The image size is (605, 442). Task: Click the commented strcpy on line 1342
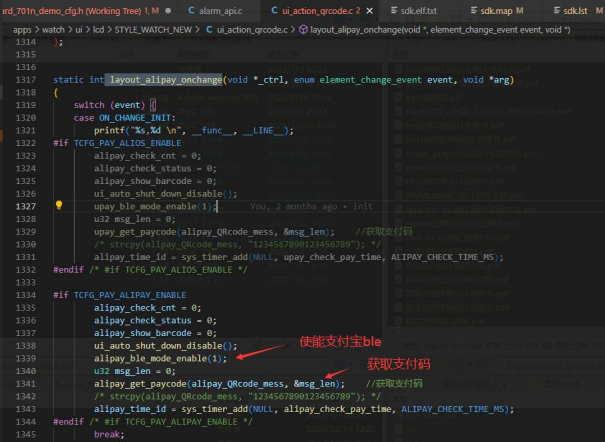pos(237,396)
